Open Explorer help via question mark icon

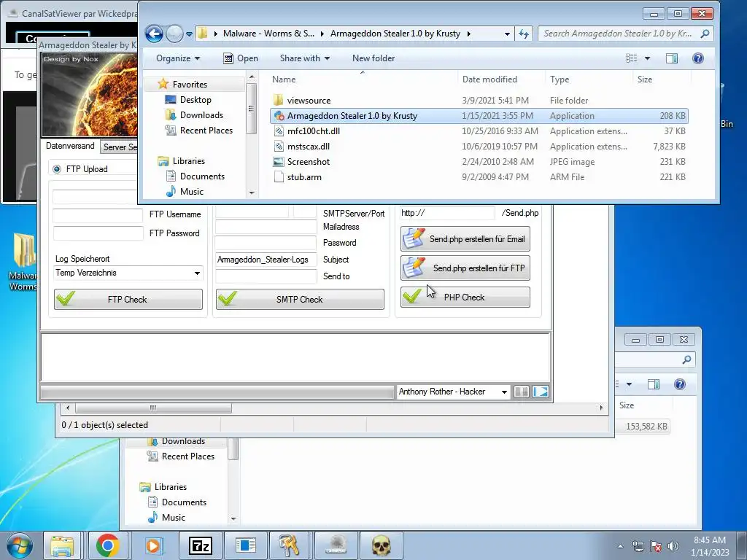point(698,58)
